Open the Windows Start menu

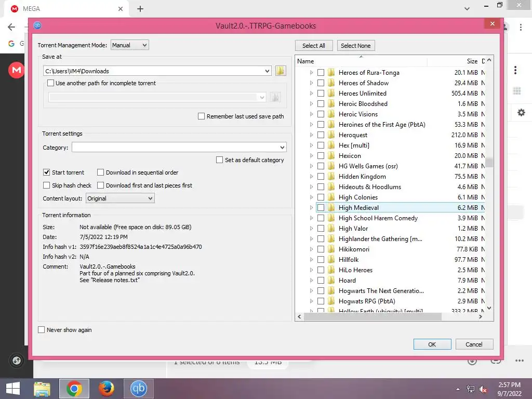point(13,389)
